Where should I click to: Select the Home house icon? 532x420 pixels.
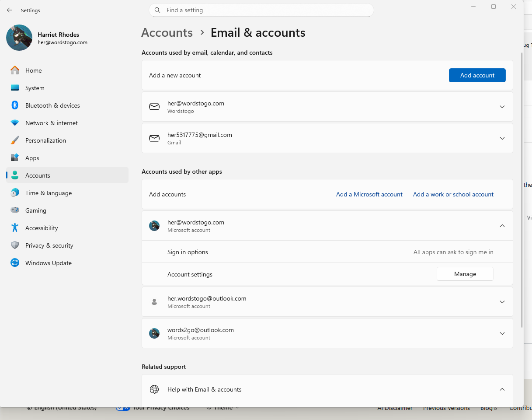click(15, 70)
